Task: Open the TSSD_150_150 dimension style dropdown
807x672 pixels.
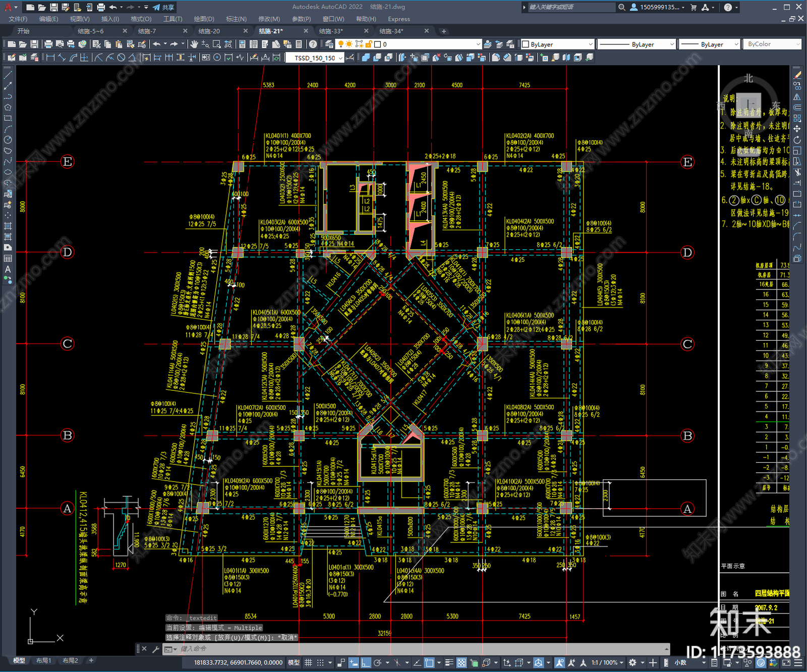Action: (x=340, y=58)
